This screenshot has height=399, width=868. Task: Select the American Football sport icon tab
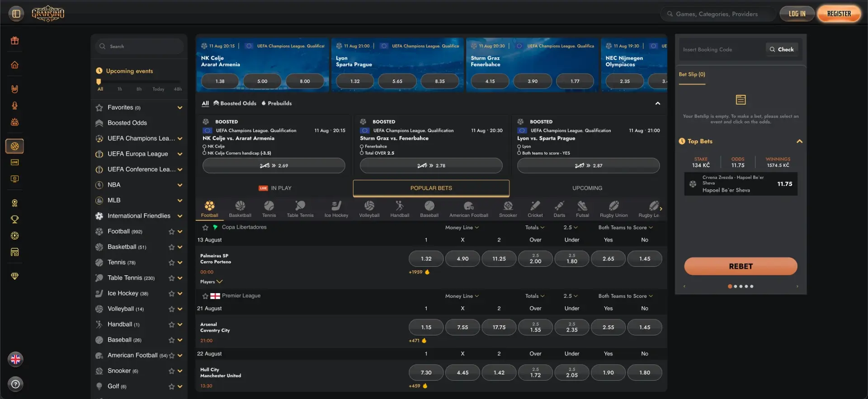click(x=469, y=209)
